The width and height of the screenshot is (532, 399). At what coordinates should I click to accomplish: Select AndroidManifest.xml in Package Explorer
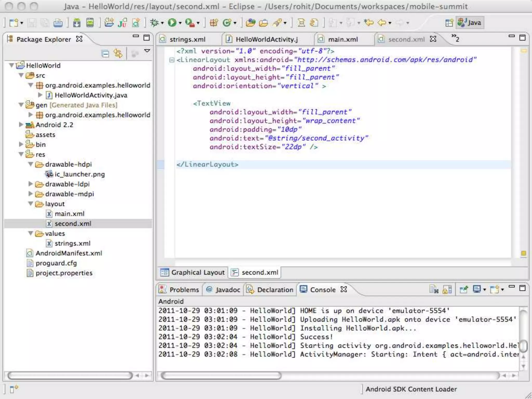point(69,253)
